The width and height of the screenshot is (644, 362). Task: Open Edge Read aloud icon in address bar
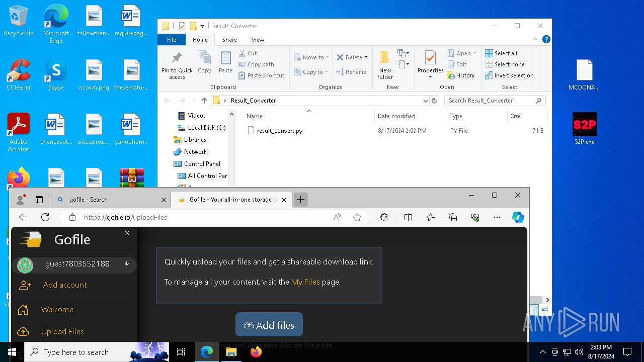coord(337,217)
